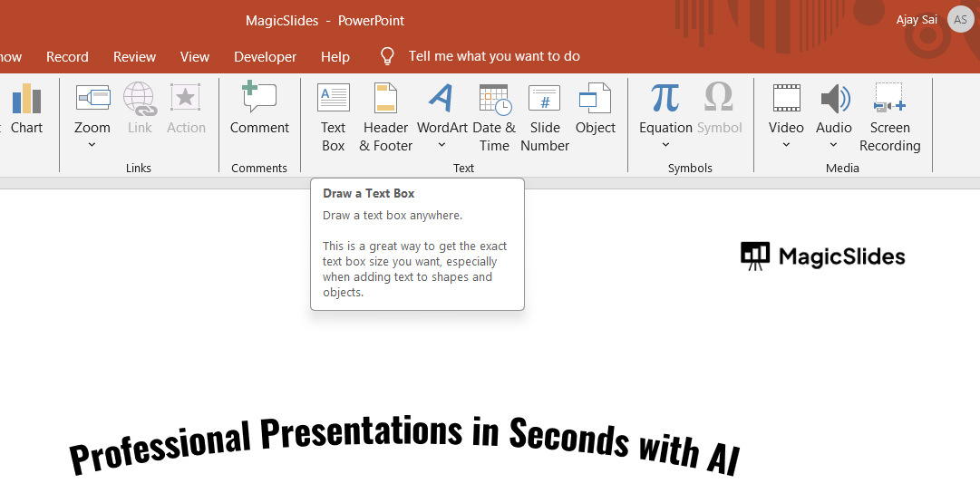Image resolution: width=980 pixels, height=493 pixels.
Task: Expand the Video dropdown arrow
Action: click(x=786, y=145)
